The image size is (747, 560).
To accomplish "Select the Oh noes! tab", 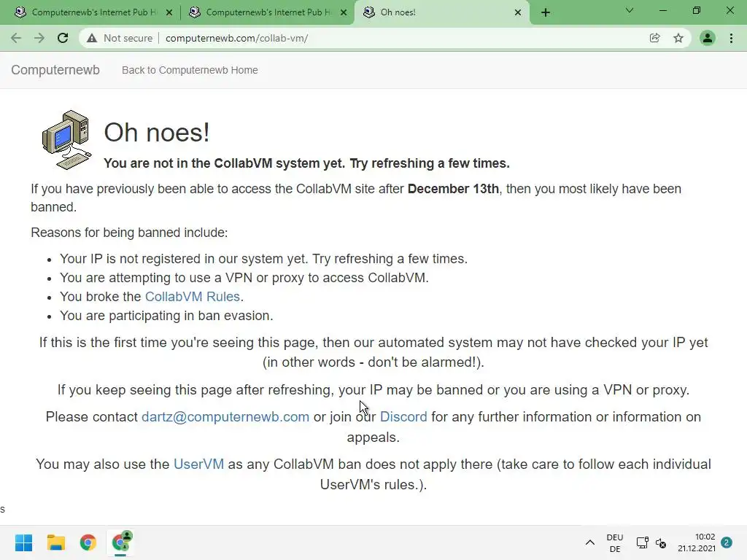I will click(x=441, y=12).
